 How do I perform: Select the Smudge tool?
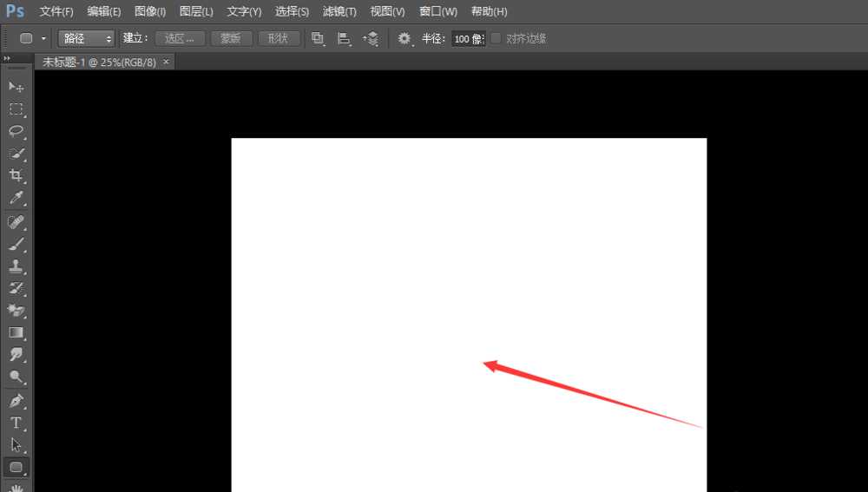16,355
